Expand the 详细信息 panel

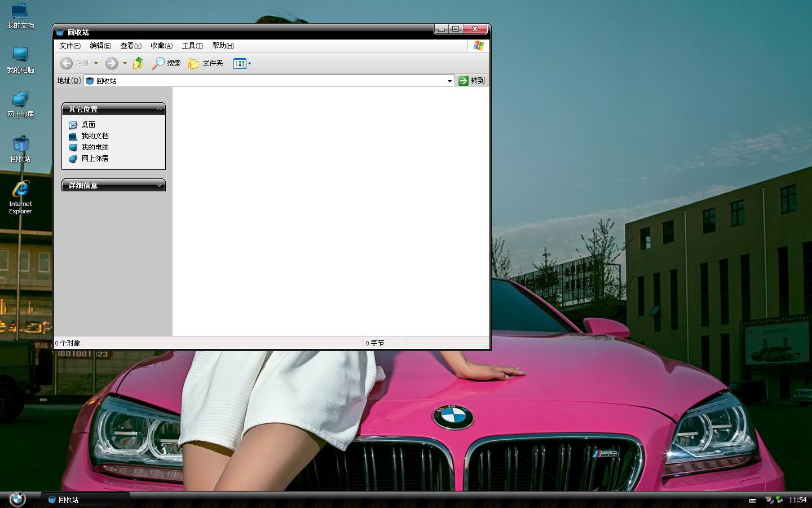click(x=160, y=185)
